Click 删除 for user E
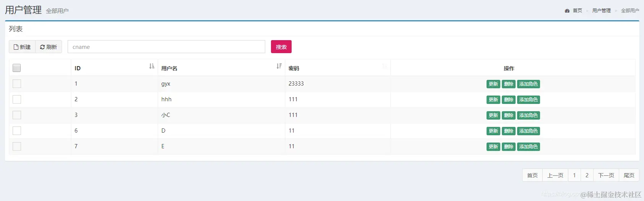 [x=509, y=147]
